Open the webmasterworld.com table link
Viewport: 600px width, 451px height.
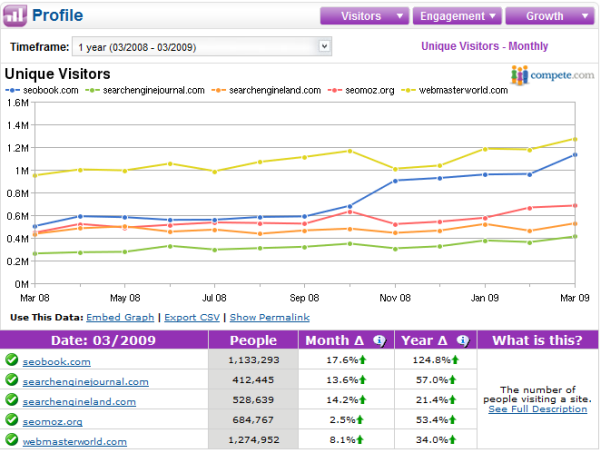tap(75, 441)
